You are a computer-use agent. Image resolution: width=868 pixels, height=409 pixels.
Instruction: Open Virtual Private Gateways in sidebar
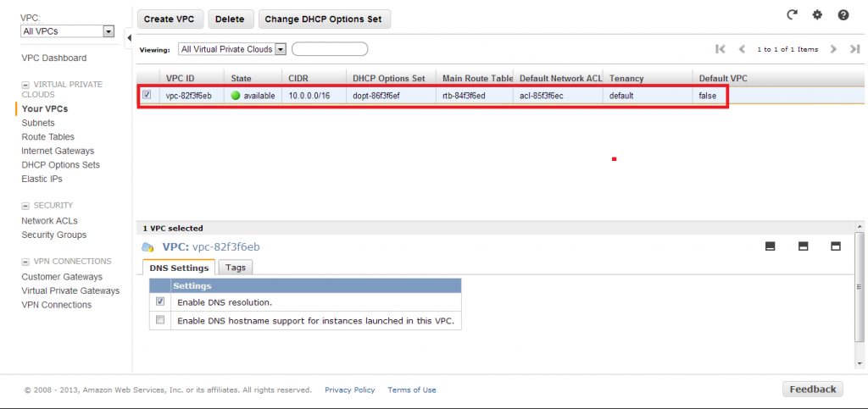[x=70, y=290]
